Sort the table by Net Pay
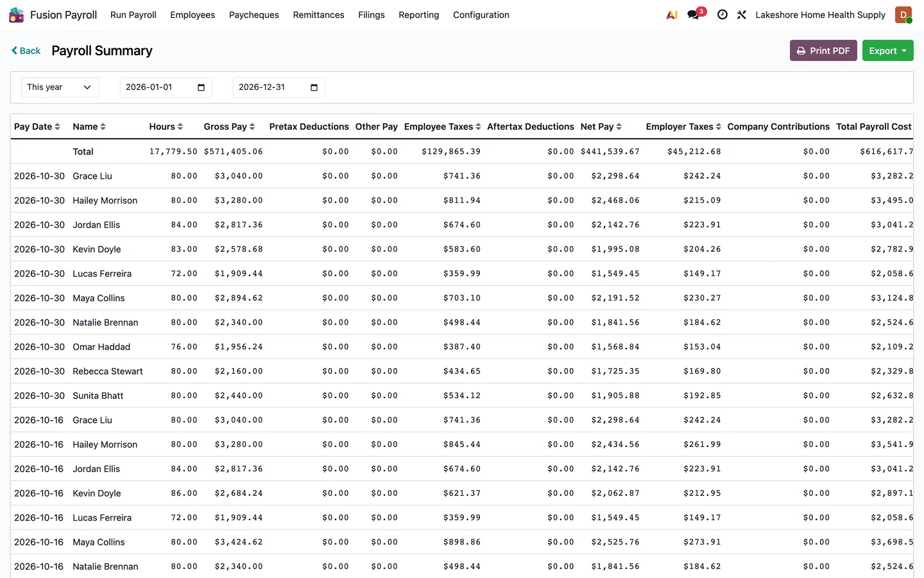This screenshot has width=924, height=578. coord(601,127)
